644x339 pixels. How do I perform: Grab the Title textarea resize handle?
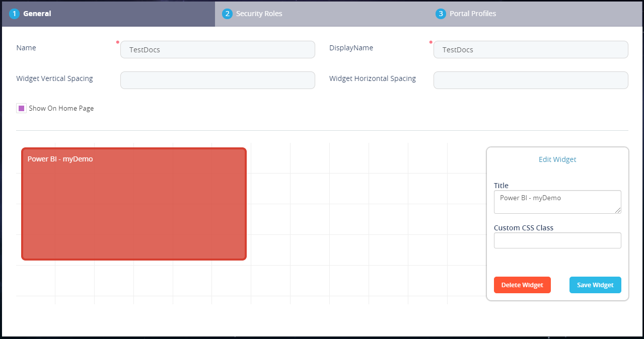(618, 211)
